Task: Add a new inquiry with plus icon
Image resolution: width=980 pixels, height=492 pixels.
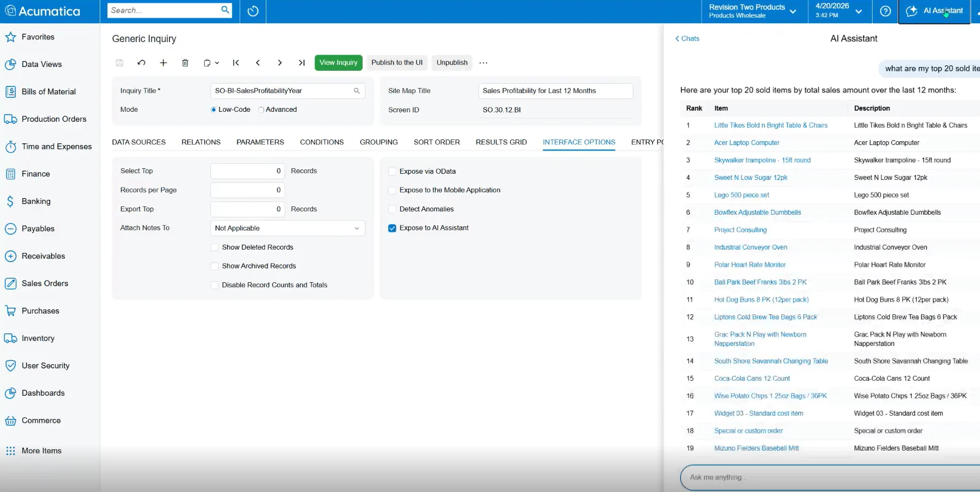Action: point(163,63)
